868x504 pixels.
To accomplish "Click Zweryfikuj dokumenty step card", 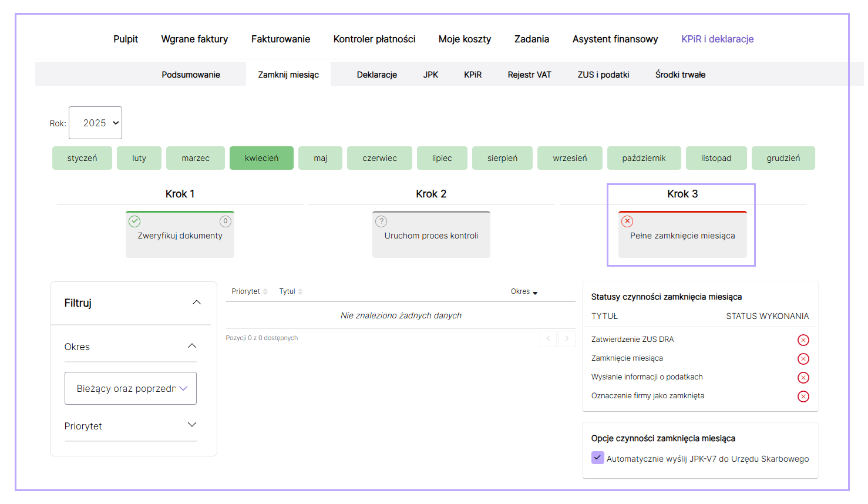I will click(x=180, y=234).
